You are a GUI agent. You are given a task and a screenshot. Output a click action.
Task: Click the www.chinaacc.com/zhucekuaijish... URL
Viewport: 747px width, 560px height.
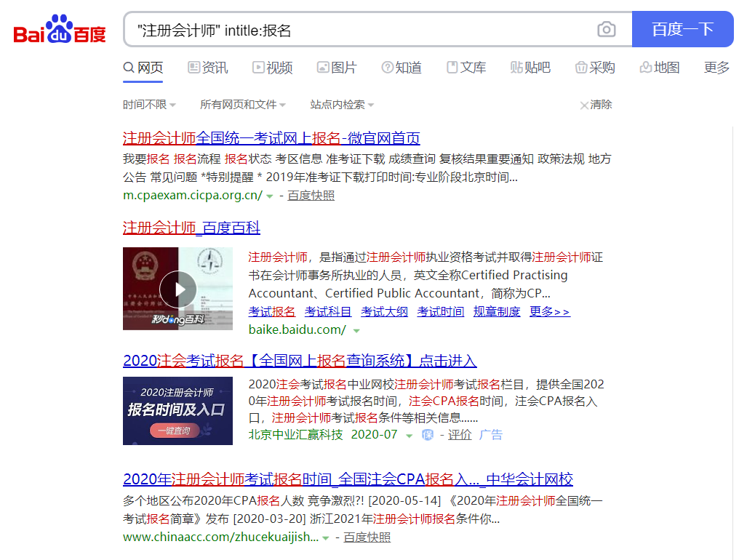click(220, 537)
